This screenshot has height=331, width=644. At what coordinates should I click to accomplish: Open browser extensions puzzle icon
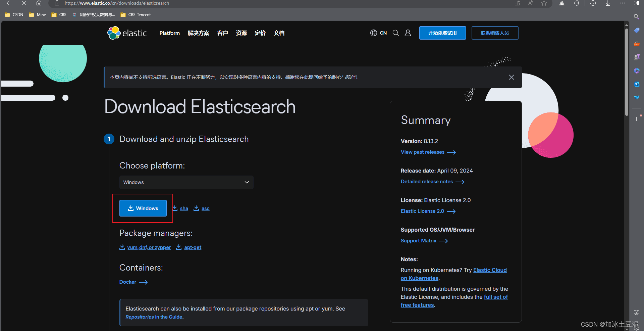[577, 3]
